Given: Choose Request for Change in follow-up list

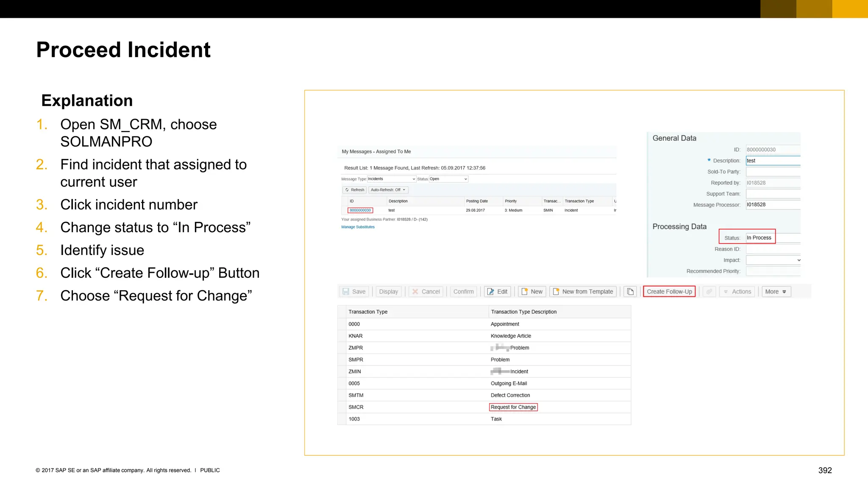Looking at the screenshot, I should [513, 407].
